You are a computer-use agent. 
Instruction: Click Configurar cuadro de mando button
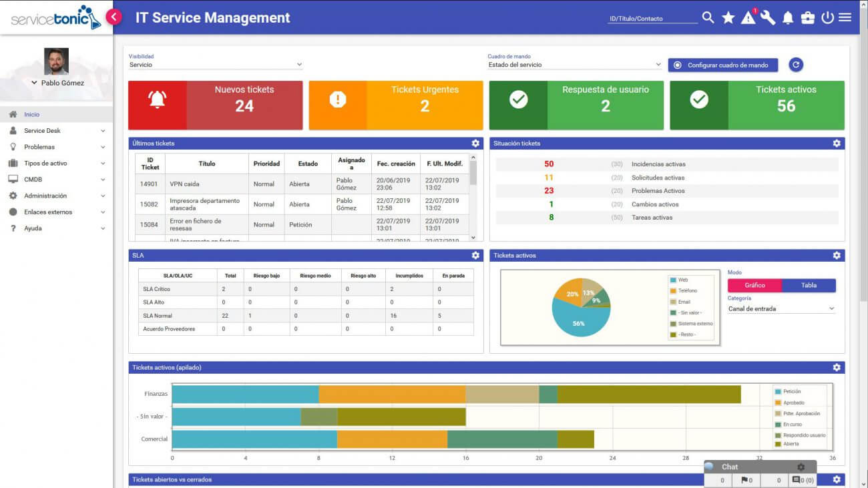pyautogui.click(x=722, y=65)
